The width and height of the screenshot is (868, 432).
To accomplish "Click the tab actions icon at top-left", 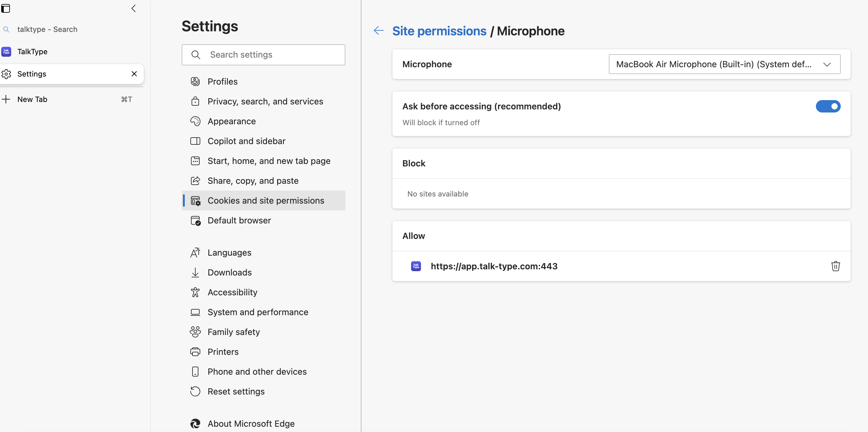I will [6, 8].
